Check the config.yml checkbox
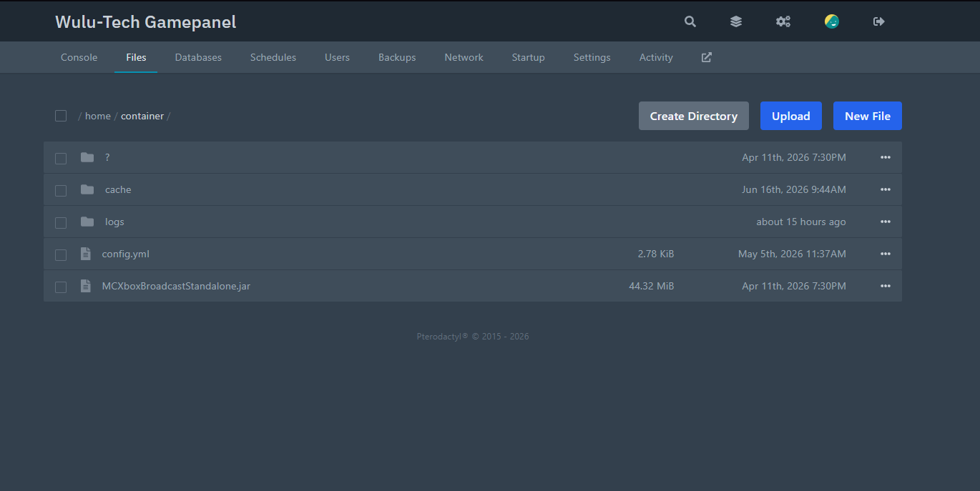Image resolution: width=980 pixels, height=491 pixels. click(61, 254)
